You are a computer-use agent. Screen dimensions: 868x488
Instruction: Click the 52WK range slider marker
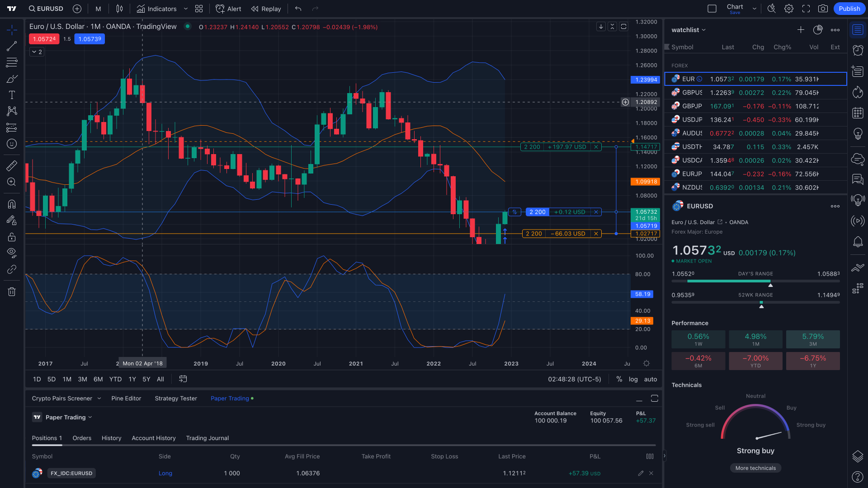click(x=761, y=305)
